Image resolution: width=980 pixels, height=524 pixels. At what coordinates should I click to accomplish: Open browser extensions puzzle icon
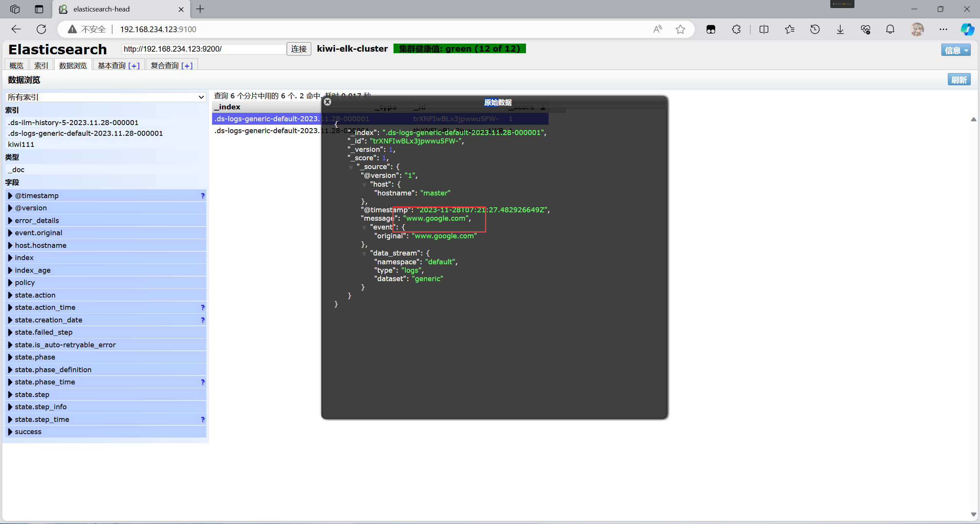pyautogui.click(x=736, y=29)
